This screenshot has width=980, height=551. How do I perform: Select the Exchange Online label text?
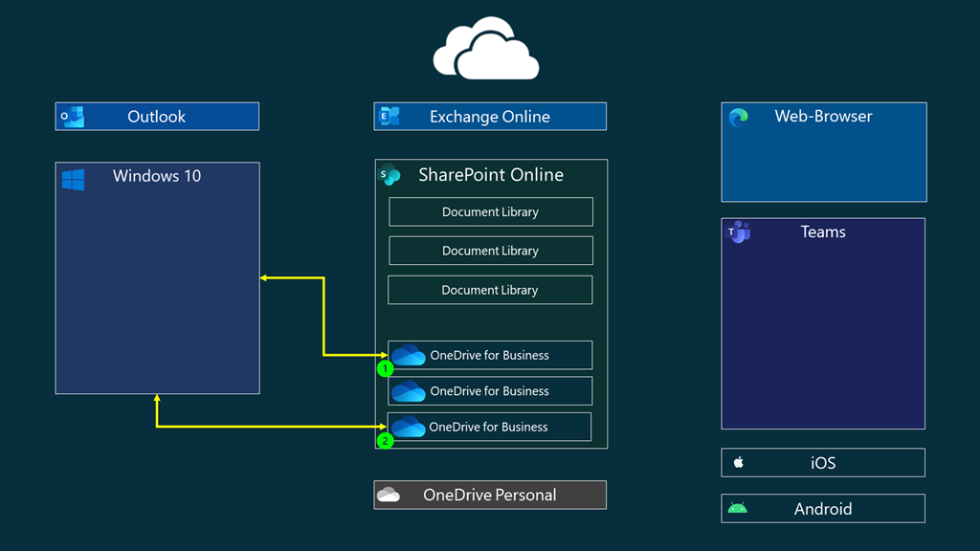489,117
